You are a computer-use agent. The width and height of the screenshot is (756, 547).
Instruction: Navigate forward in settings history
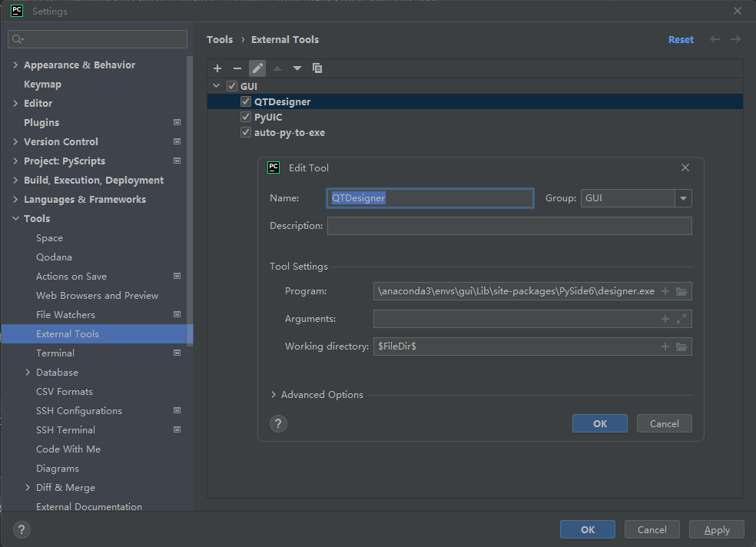pos(735,39)
